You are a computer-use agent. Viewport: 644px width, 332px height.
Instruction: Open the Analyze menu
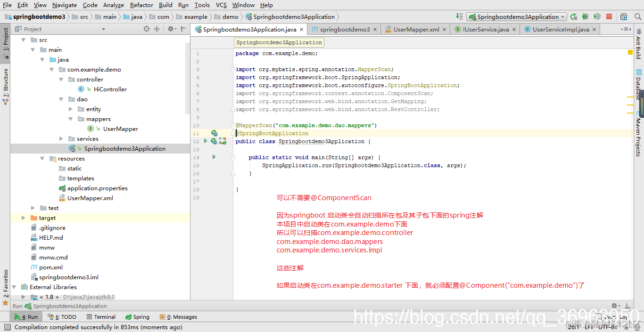[113, 5]
